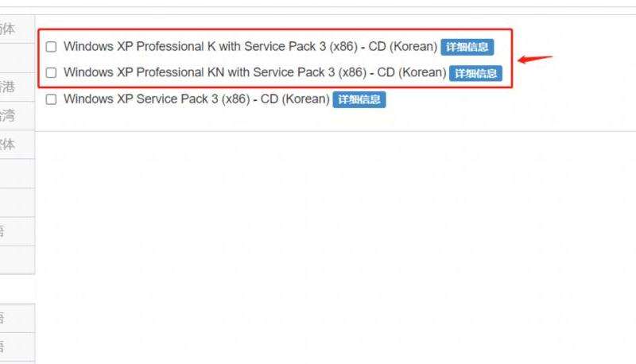Select the 语 tab in the upper sidebar group

pyautogui.click(x=17, y=231)
